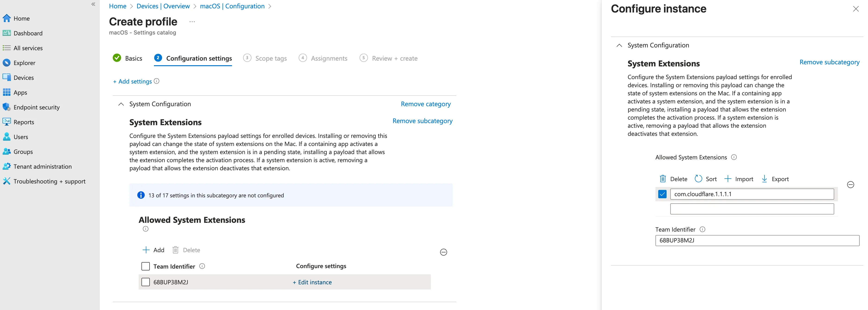The image size is (868, 310).
Task: Click Remove category link
Action: (425, 104)
